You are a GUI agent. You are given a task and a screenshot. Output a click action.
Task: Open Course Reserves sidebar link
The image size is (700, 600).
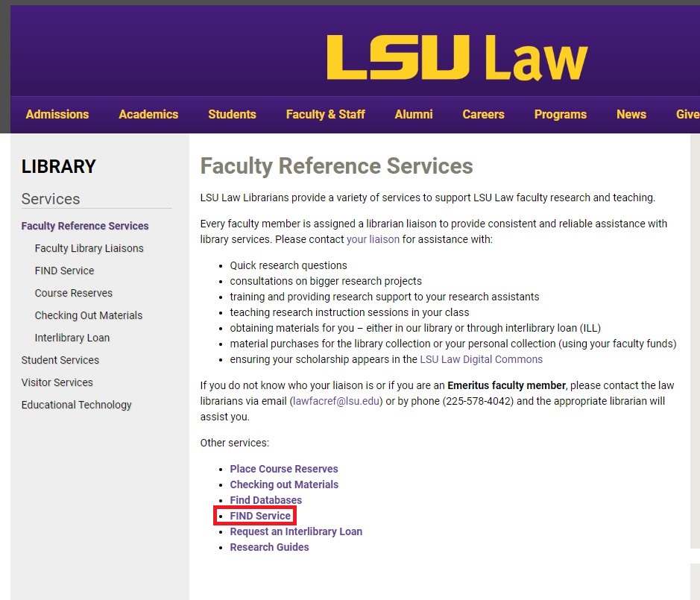(74, 293)
